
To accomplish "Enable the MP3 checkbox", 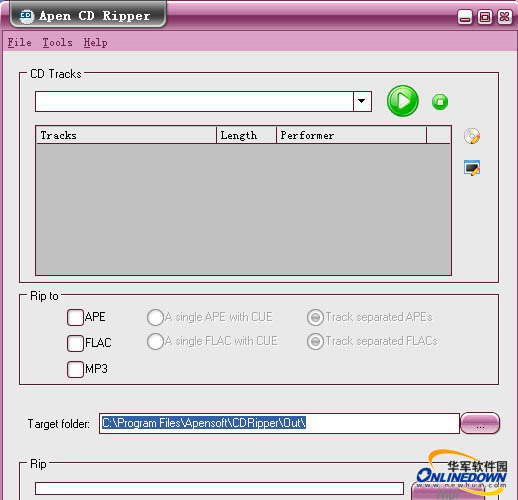I will (75, 369).
